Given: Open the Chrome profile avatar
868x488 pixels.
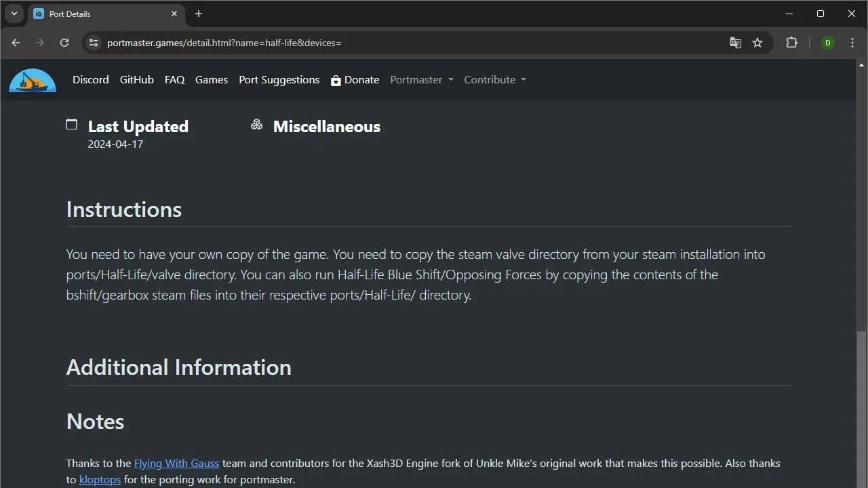Looking at the screenshot, I should pos(828,43).
